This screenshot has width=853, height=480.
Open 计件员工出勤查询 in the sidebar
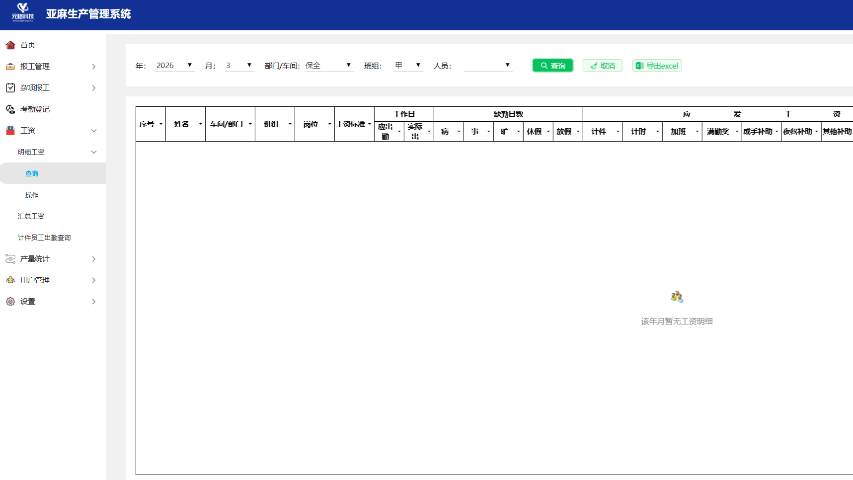click(44, 237)
